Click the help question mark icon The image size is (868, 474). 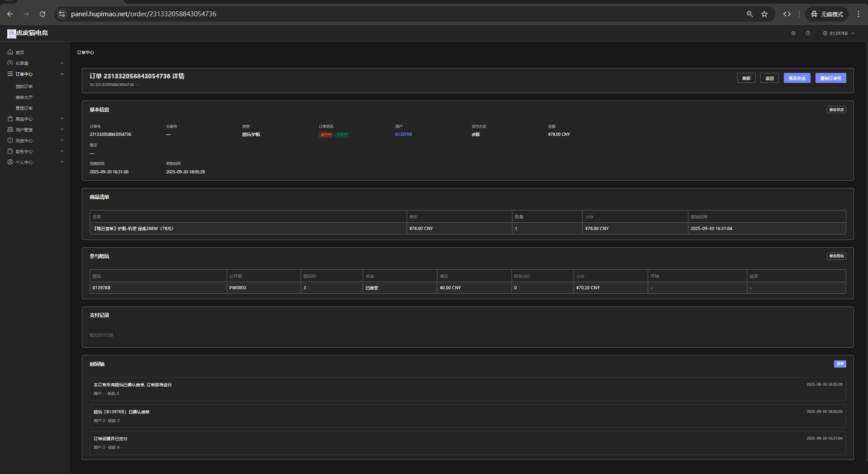[x=808, y=33]
